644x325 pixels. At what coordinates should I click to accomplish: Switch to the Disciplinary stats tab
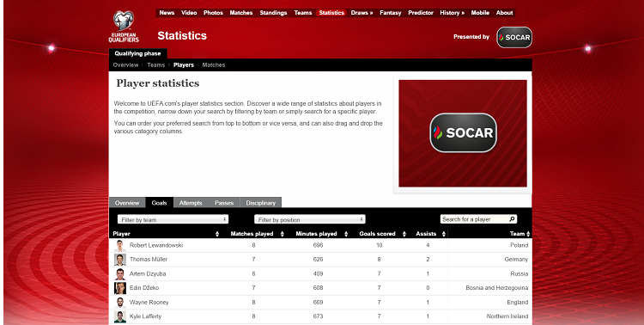point(261,203)
